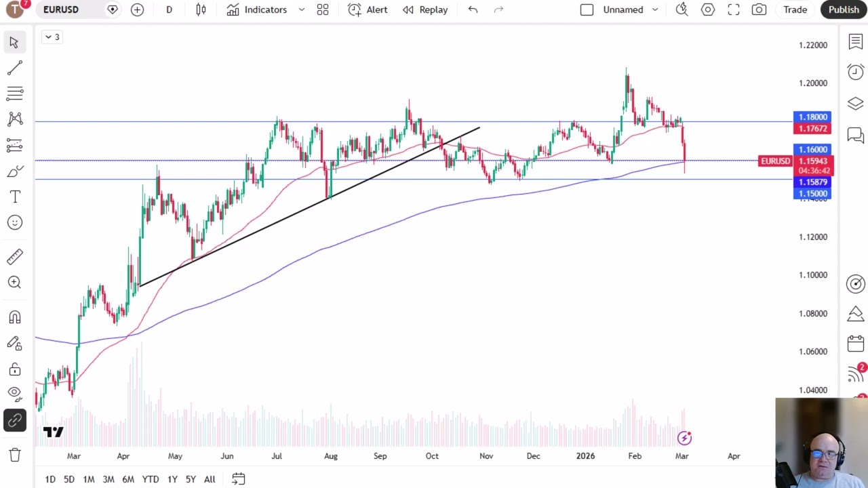Select the All time range
The image size is (868, 488).
coord(210,479)
